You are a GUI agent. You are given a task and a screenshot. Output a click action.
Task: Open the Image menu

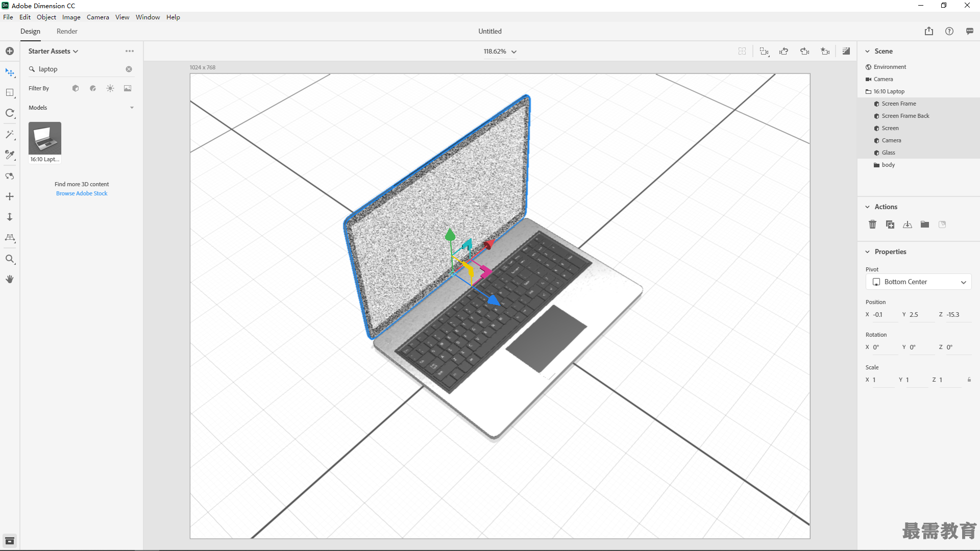[x=71, y=17]
